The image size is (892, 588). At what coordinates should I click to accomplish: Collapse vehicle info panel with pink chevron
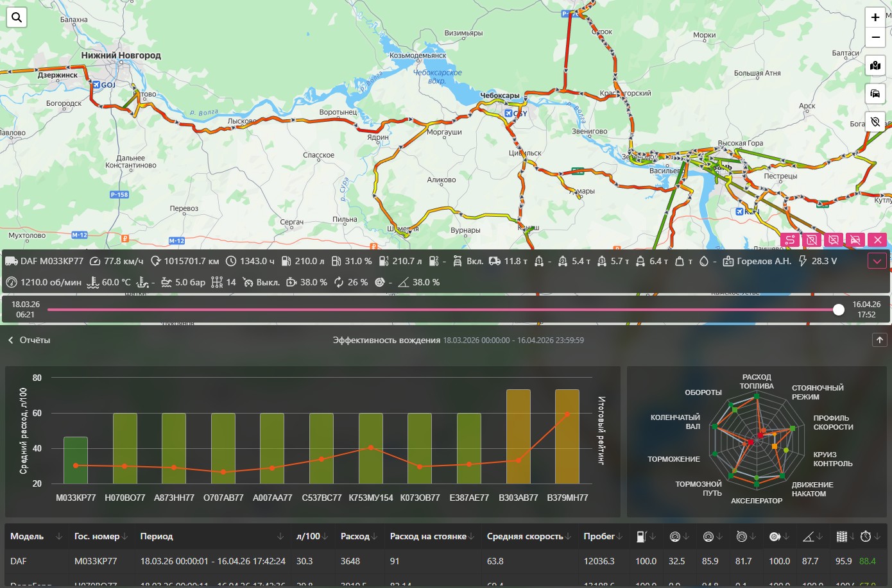tap(877, 261)
